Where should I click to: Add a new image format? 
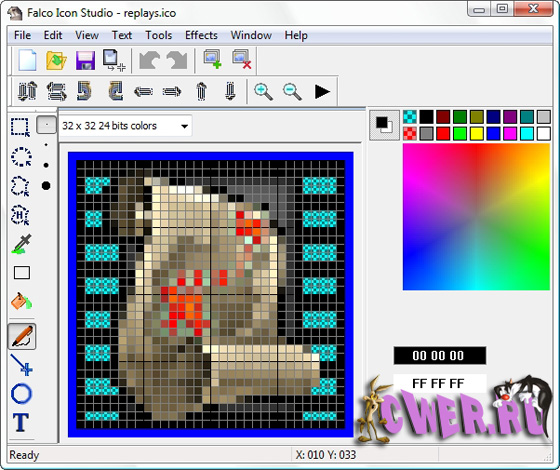[212, 59]
